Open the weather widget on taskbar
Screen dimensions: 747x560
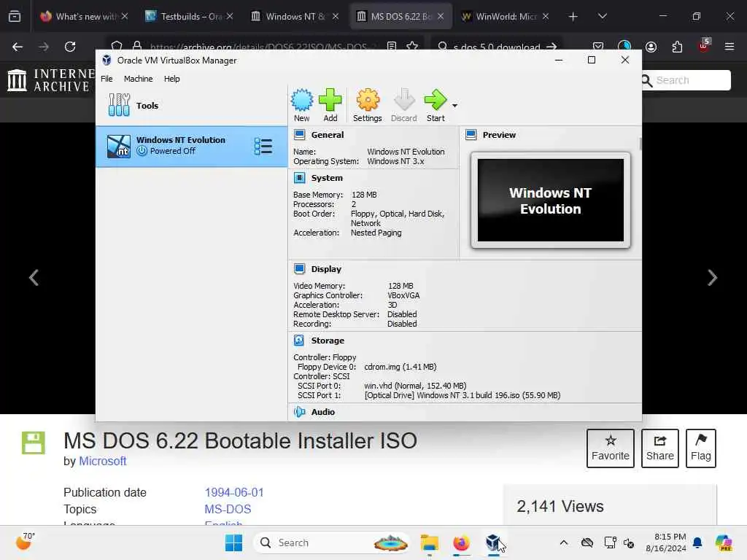click(x=26, y=542)
